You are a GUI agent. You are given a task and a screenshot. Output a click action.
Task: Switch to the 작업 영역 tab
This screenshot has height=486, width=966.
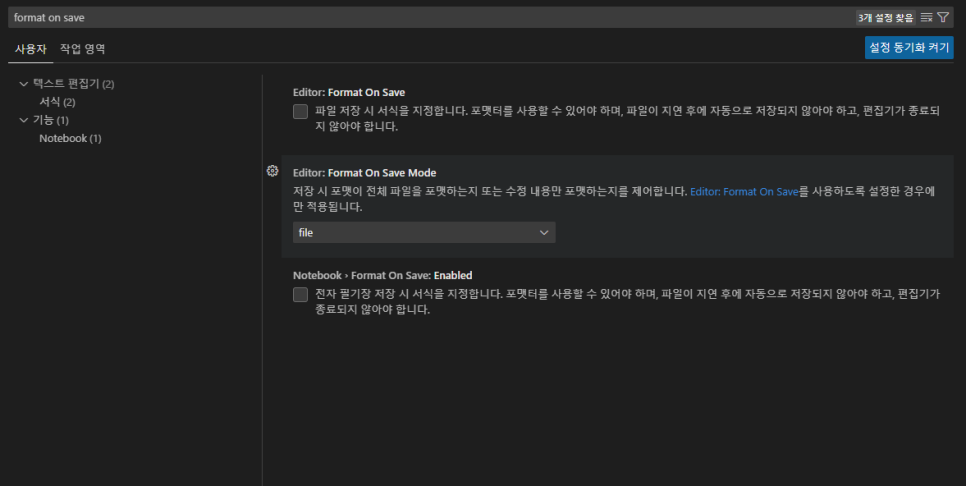click(x=83, y=49)
